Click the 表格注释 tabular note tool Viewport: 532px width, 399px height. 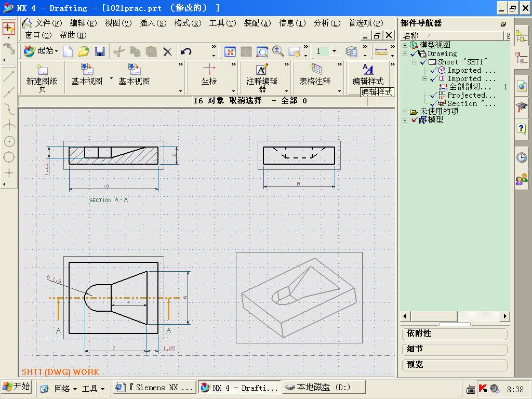tap(315, 75)
